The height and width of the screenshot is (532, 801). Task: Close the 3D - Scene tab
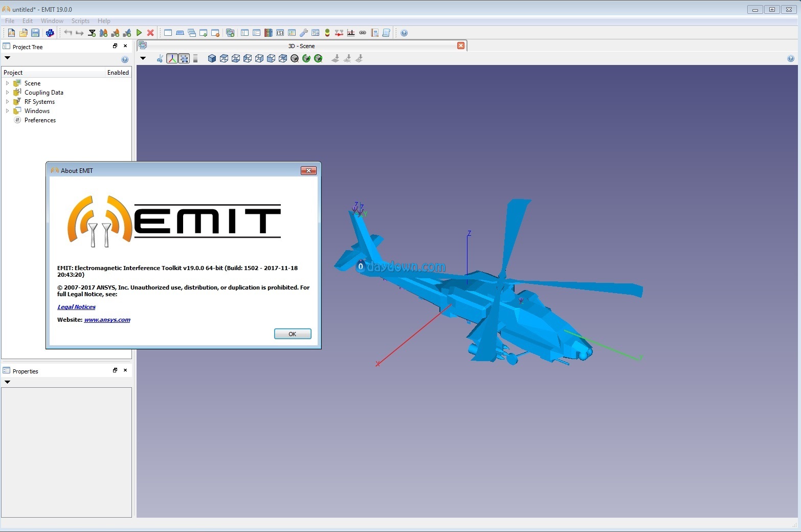point(461,46)
